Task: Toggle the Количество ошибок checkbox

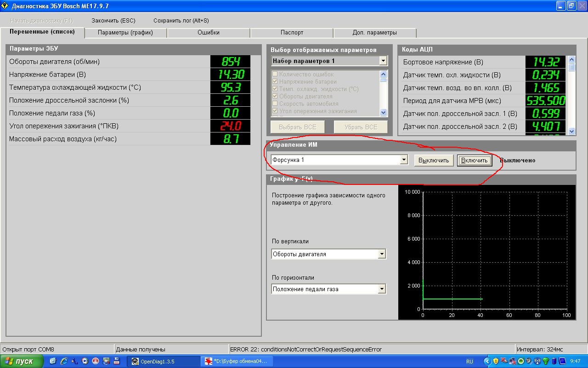Action: 275,75
